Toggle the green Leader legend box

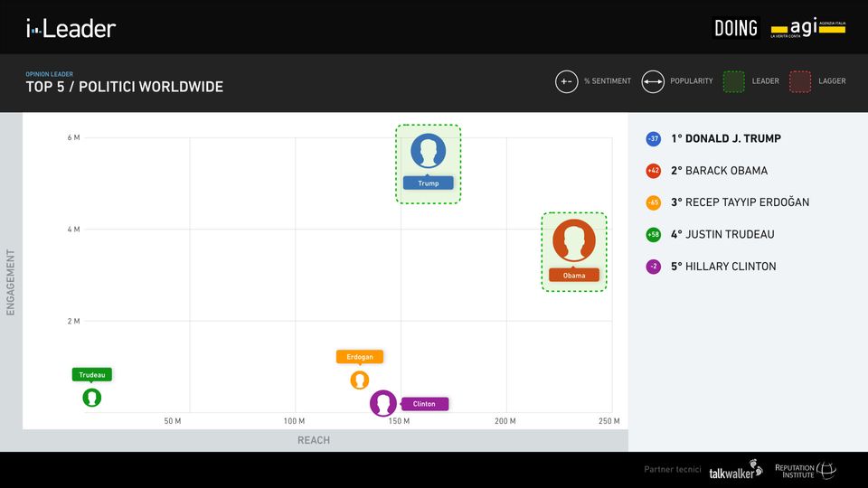point(733,81)
